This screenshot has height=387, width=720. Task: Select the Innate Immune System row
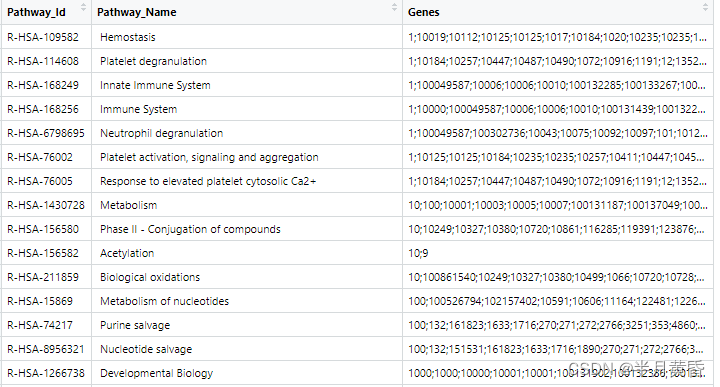[x=357, y=85]
